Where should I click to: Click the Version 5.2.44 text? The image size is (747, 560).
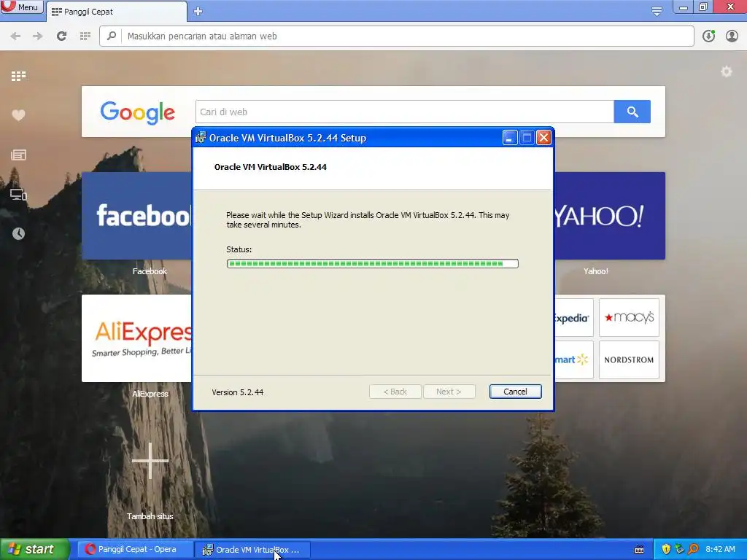coord(238,392)
